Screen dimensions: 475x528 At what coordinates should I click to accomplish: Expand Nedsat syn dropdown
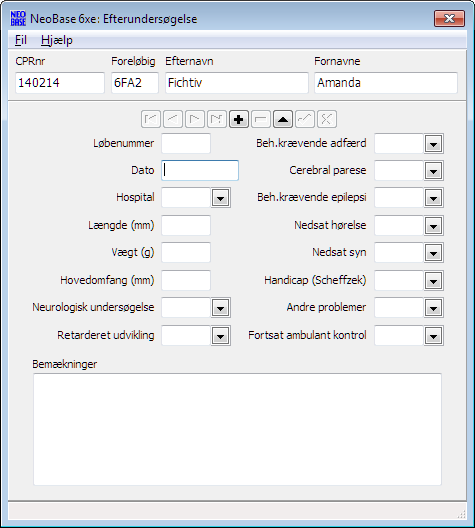click(433, 253)
